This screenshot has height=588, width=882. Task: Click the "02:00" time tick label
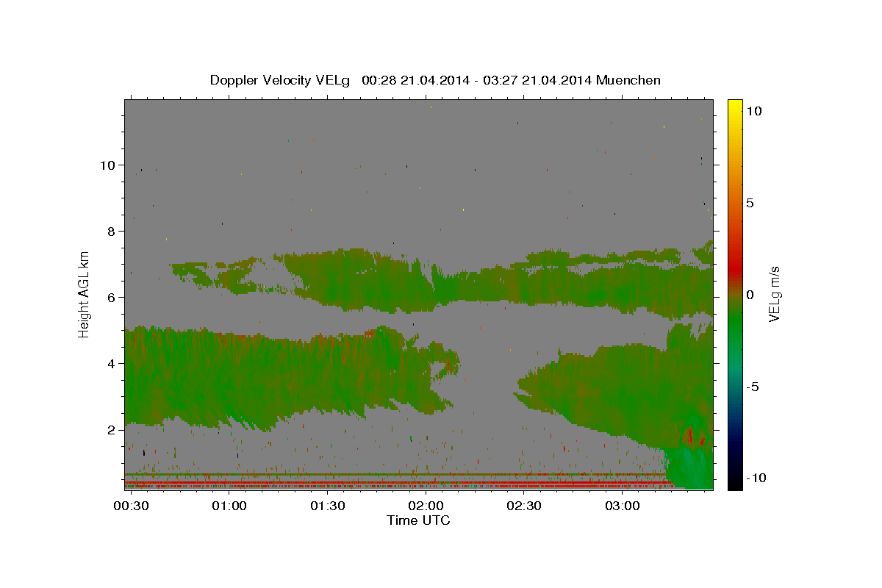click(426, 506)
